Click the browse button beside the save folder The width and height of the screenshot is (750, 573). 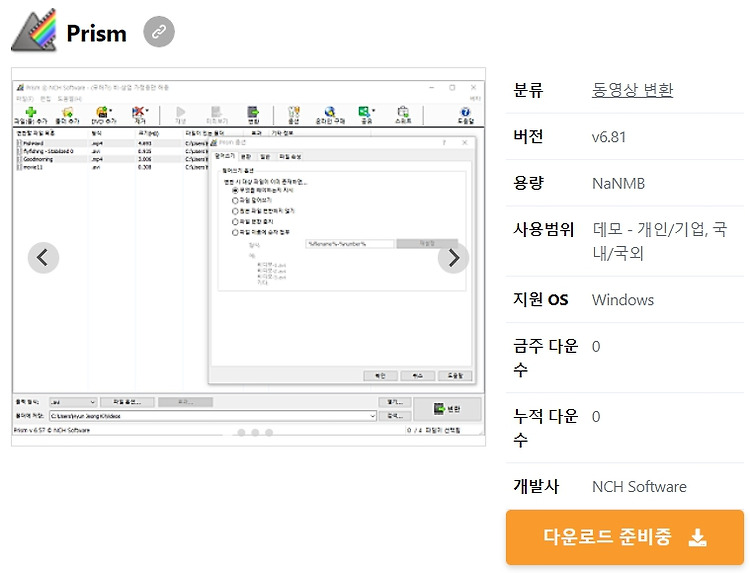click(x=395, y=416)
